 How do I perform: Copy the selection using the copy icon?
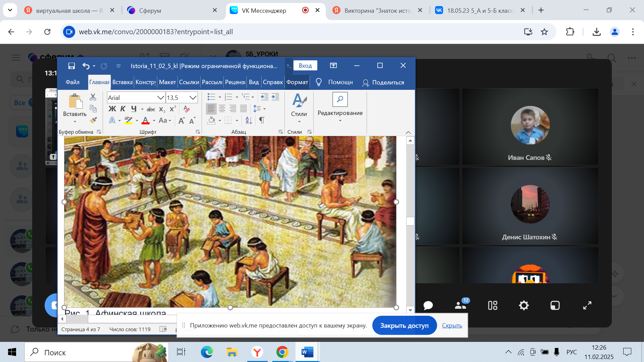pyautogui.click(x=93, y=109)
